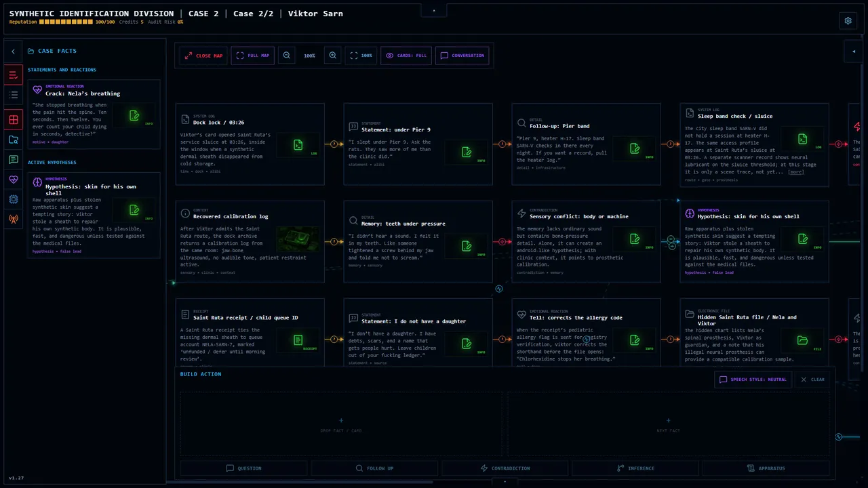Image resolution: width=868 pixels, height=488 pixels.
Task: Toggle Speech Style: Neutral
Action: click(x=753, y=380)
